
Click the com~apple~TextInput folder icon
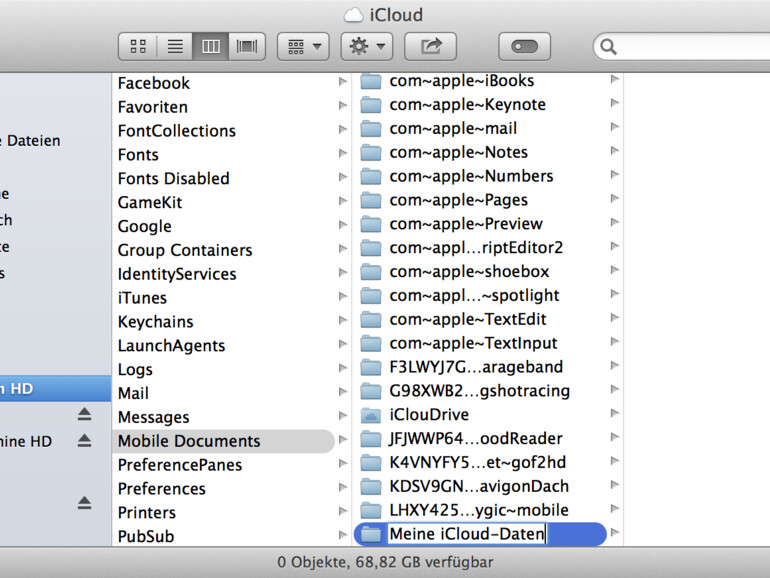(371, 343)
